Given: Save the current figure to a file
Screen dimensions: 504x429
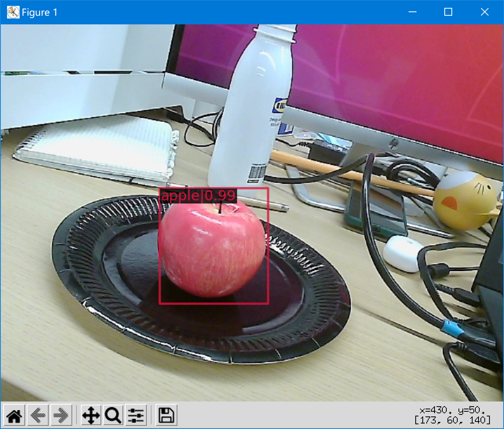Looking at the screenshot, I should (x=167, y=415).
